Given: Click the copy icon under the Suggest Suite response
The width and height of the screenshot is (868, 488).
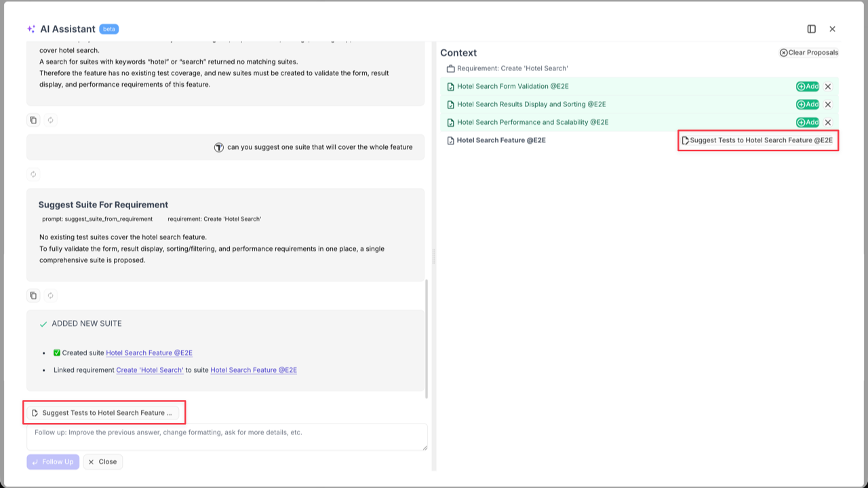Looking at the screenshot, I should [x=33, y=296].
